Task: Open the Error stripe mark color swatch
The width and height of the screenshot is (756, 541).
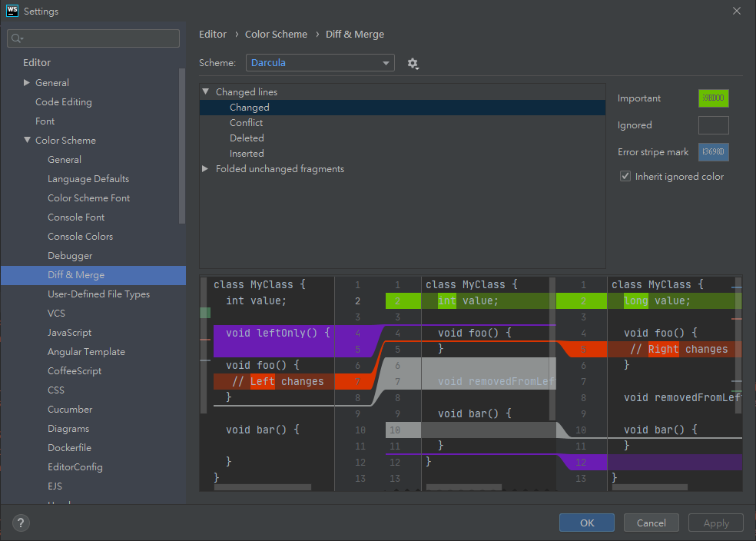Action: point(713,152)
